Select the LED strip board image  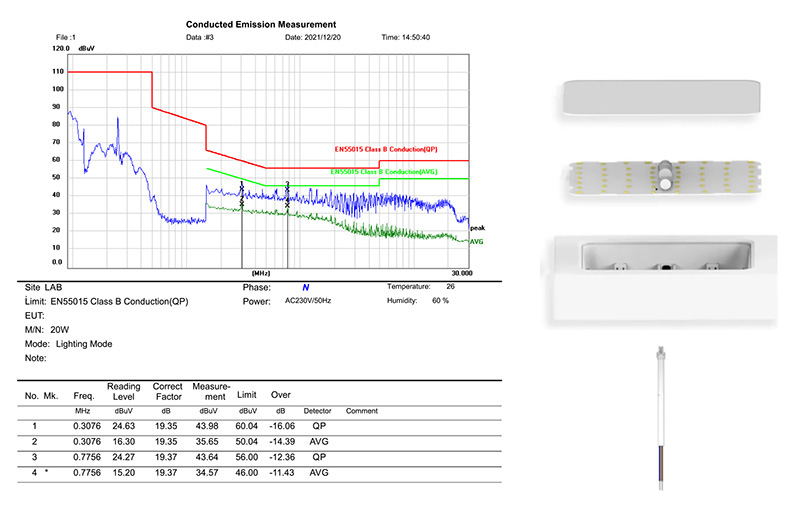(662, 177)
